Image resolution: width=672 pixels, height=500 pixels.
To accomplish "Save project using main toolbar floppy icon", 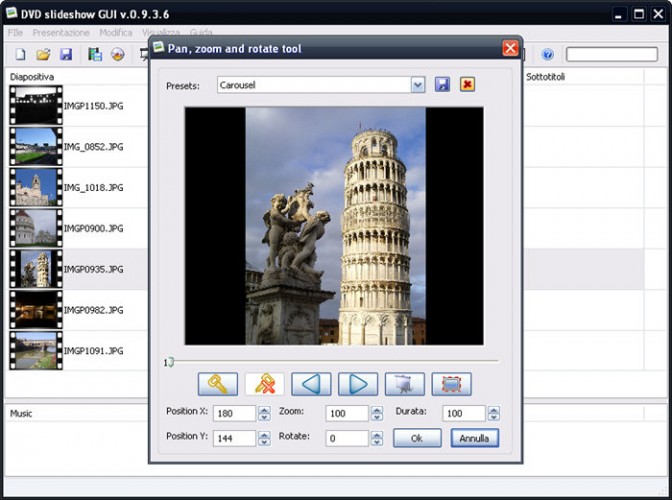I will click(66, 54).
